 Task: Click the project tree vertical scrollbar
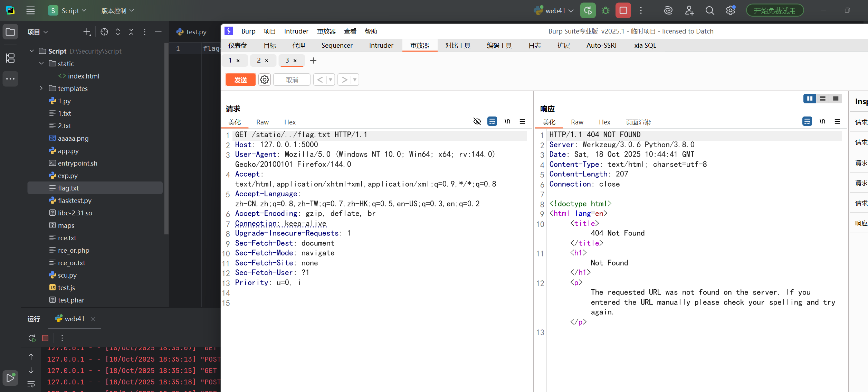click(x=166, y=138)
